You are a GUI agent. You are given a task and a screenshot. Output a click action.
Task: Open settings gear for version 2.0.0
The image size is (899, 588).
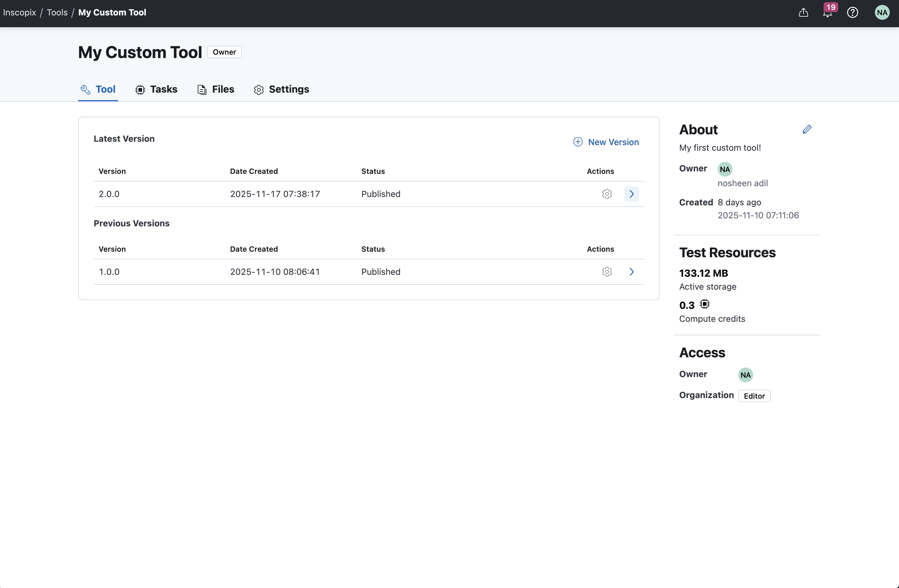point(607,194)
